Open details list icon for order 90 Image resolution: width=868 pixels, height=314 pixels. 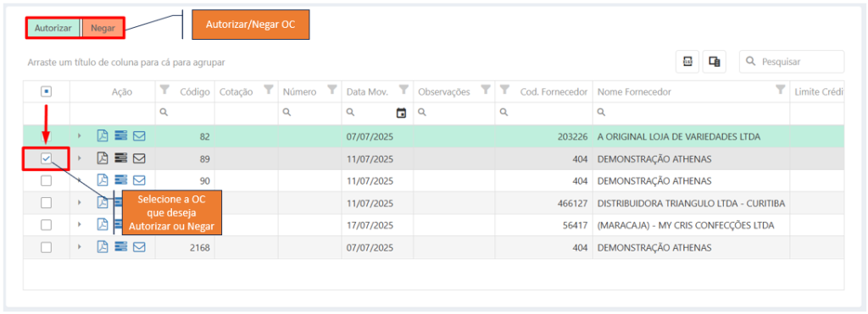(120, 180)
